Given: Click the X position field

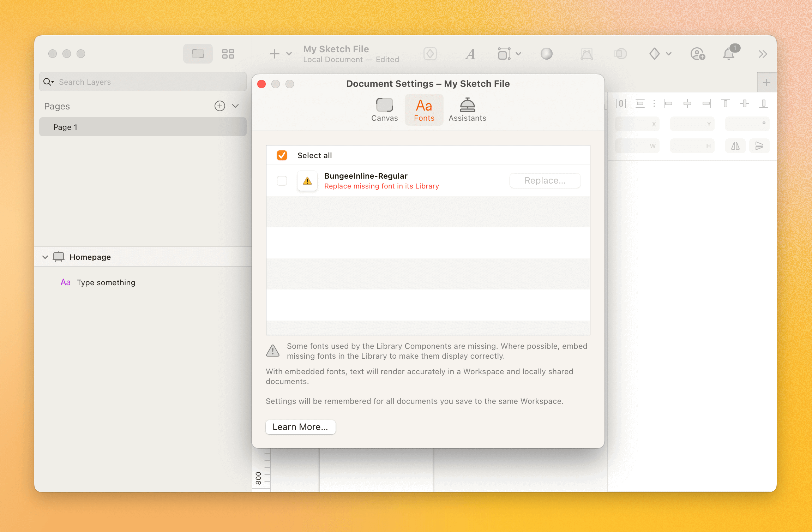Looking at the screenshot, I should pyautogui.click(x=637, y=124).
